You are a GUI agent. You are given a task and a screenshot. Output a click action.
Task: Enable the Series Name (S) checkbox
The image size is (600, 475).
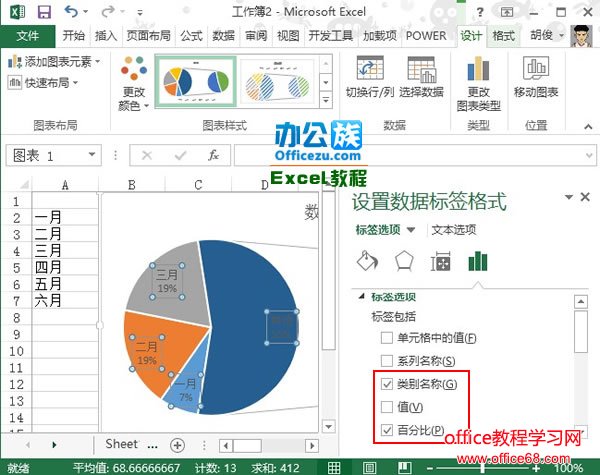(x=387, y=361)
